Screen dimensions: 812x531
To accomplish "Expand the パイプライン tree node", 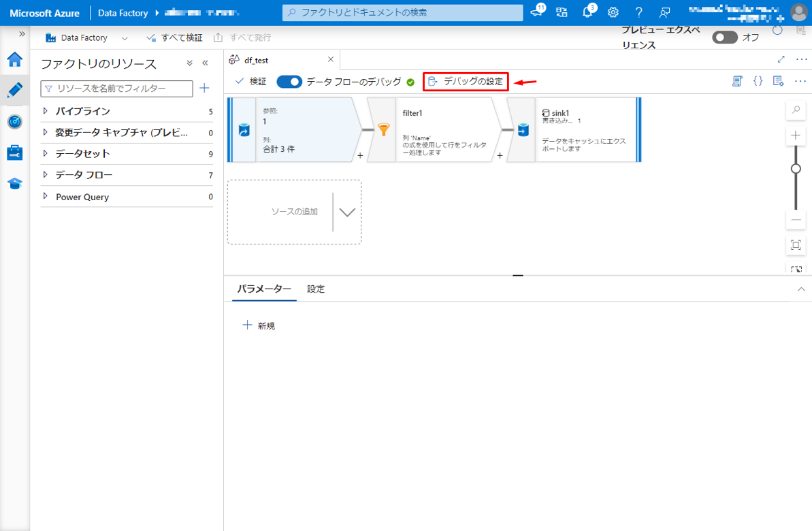I will click(x=46, y=111).
